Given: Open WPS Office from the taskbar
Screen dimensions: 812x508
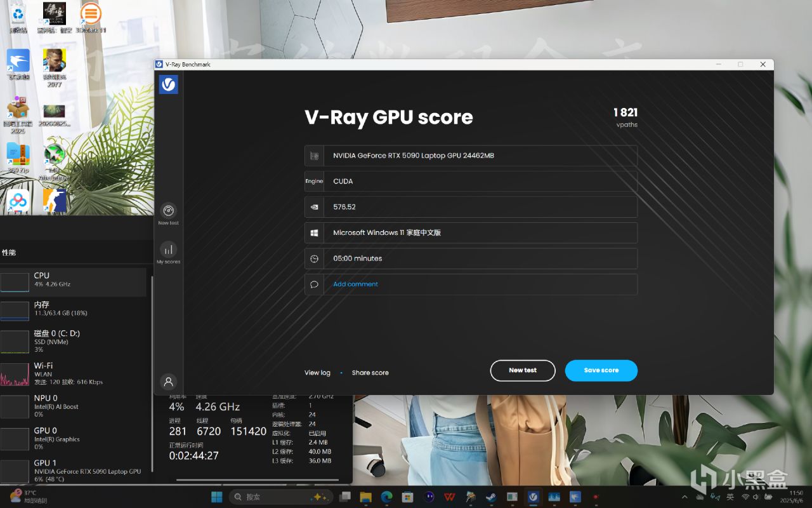Looking at the screenshot, I should [x=449, y=497].
